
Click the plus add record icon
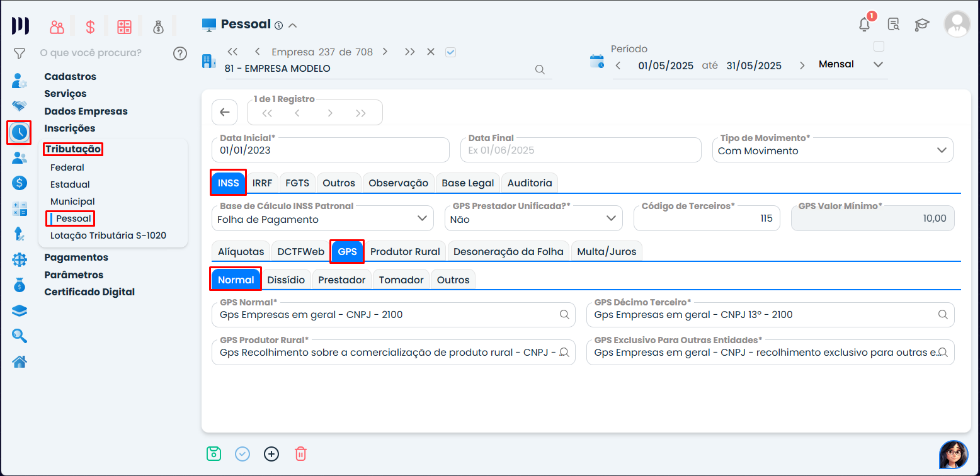[271, 453]
